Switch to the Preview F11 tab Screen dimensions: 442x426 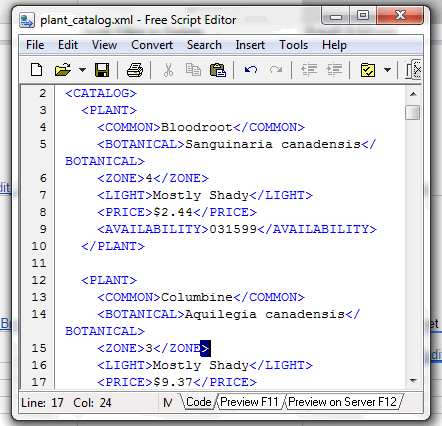pos(249,402)
